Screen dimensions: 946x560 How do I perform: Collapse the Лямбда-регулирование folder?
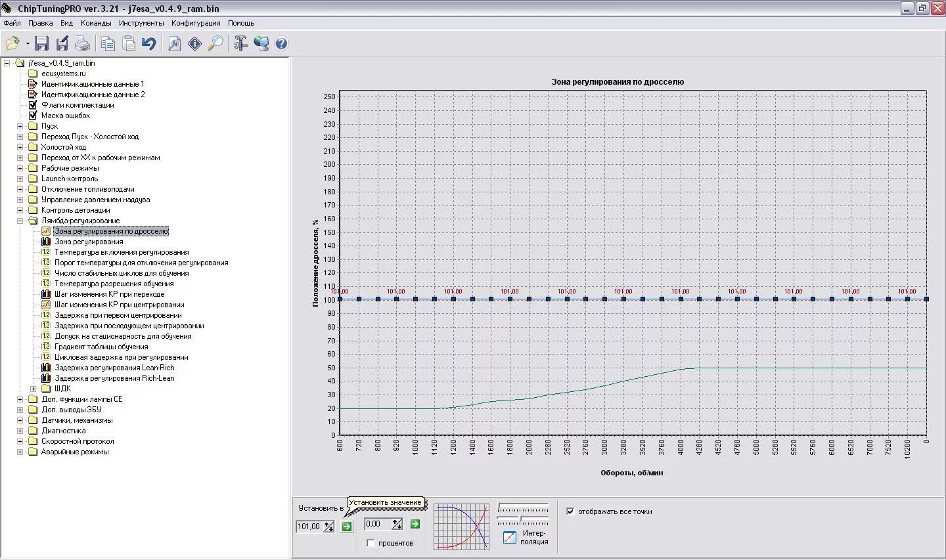click(20, 221)
